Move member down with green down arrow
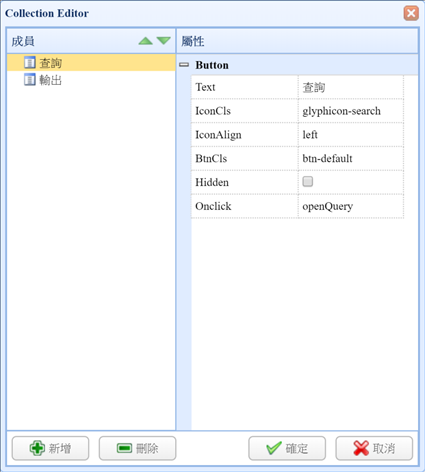Screen dimensions: 425x472 [164, 41]
